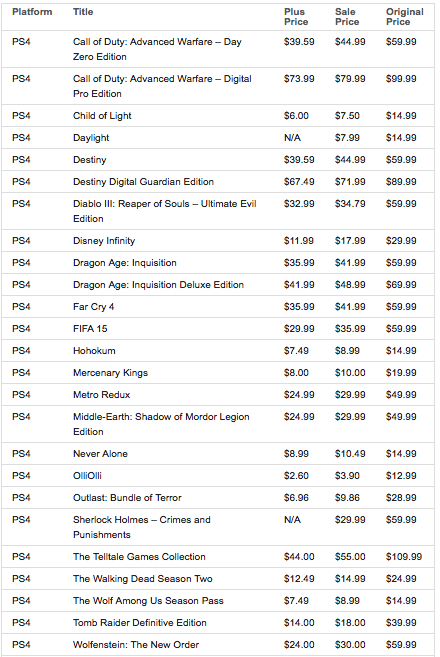The width and height of the screenshot is (440, 657).
Task: Click the Original Price column header
Action: tap(404, 17)
